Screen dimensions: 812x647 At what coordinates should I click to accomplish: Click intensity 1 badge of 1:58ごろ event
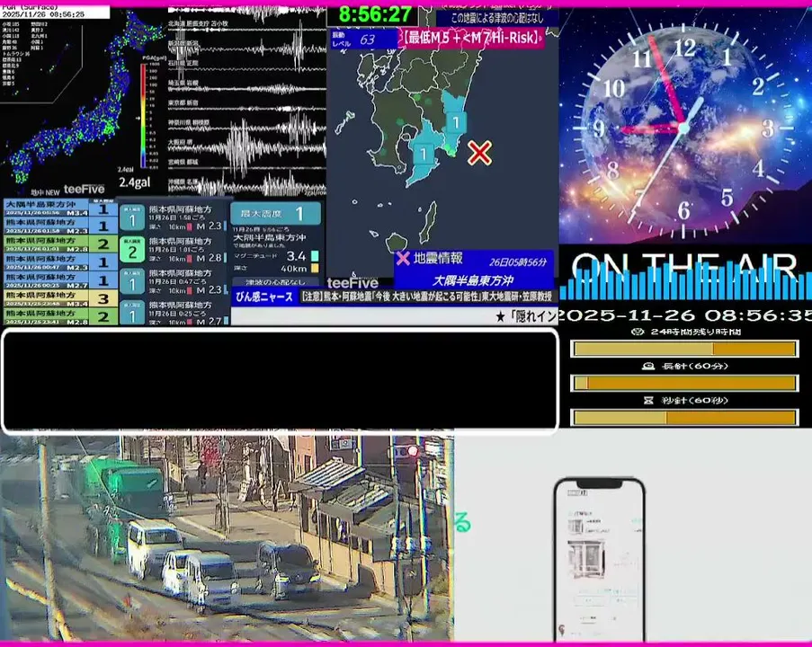132,218
